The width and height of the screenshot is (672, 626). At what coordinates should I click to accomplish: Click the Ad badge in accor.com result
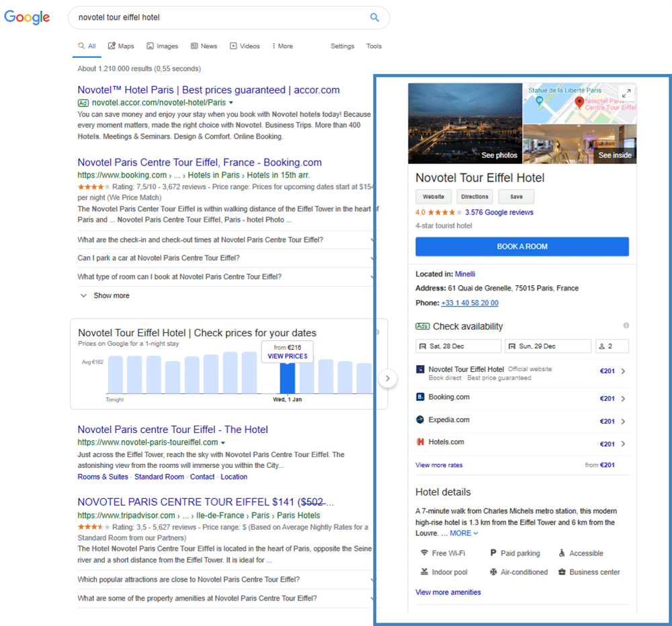point(83,103)
